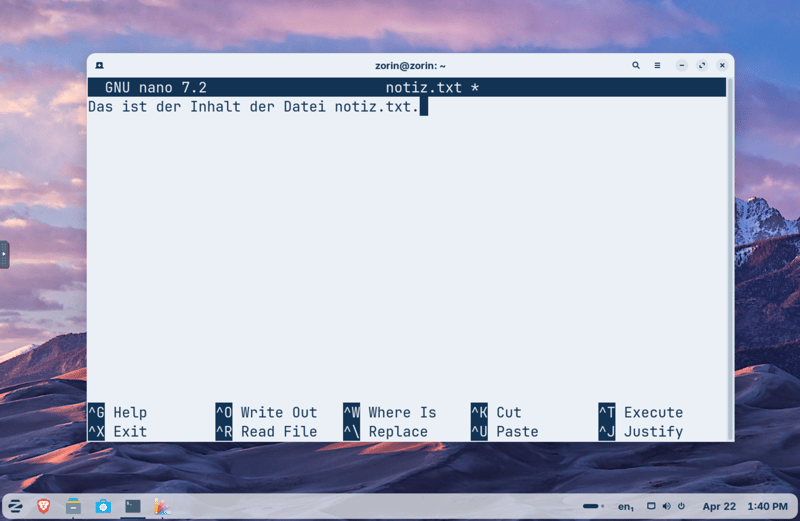Click at end of the notiz.txt text line
800x521 pixels.
point(424,107)
